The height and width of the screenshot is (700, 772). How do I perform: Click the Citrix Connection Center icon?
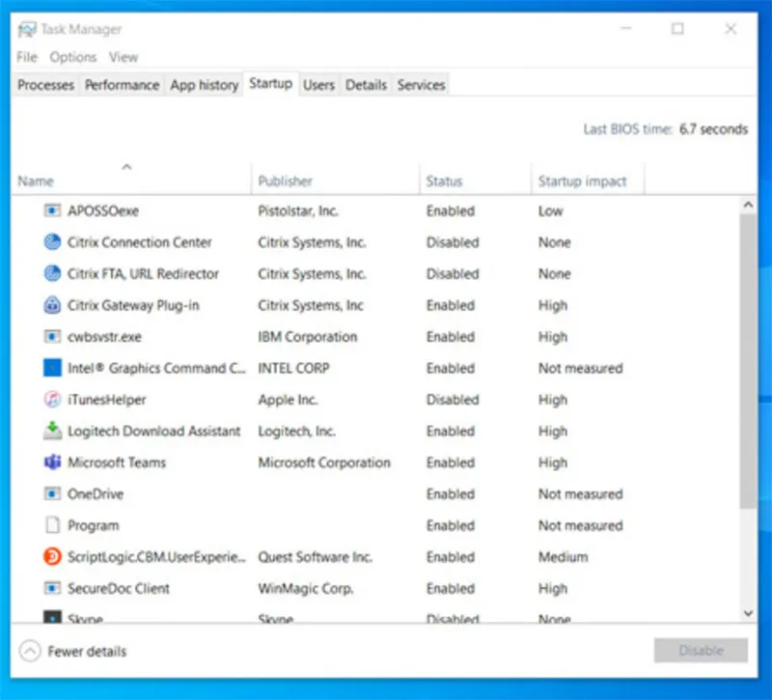(x=52, y=242)
